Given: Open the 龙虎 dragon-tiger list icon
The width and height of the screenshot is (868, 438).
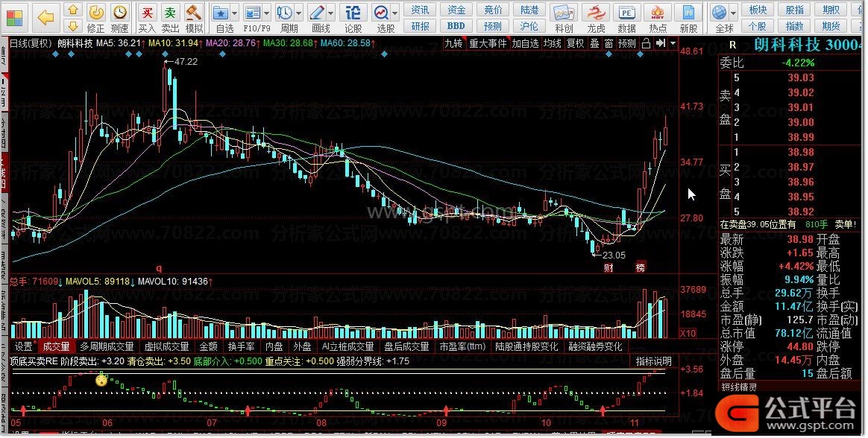Looking at the screenshot, I should click(x=597, y=18).
